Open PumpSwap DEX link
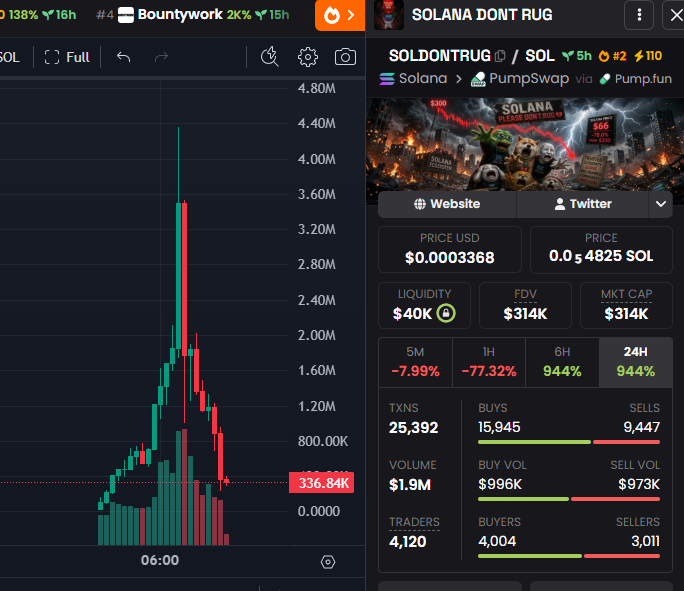684x591 pixels. coord(520,79)
